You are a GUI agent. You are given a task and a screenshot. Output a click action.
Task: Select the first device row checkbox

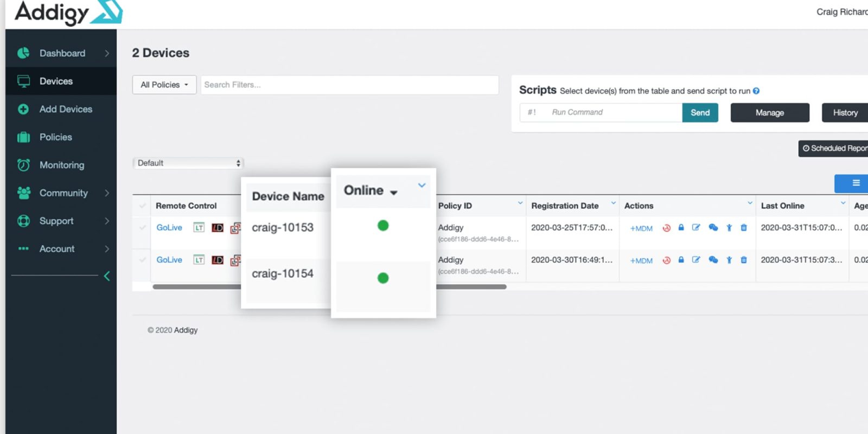pos(143,228)
